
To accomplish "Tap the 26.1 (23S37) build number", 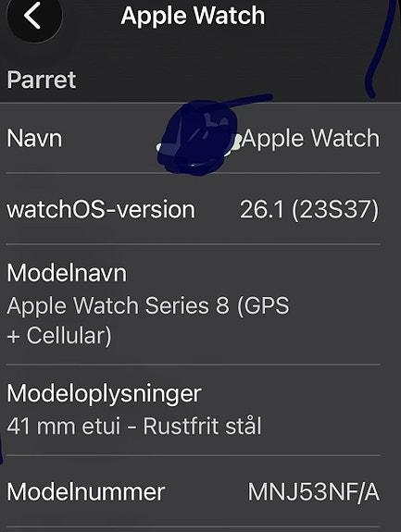I will pos(309,210).
